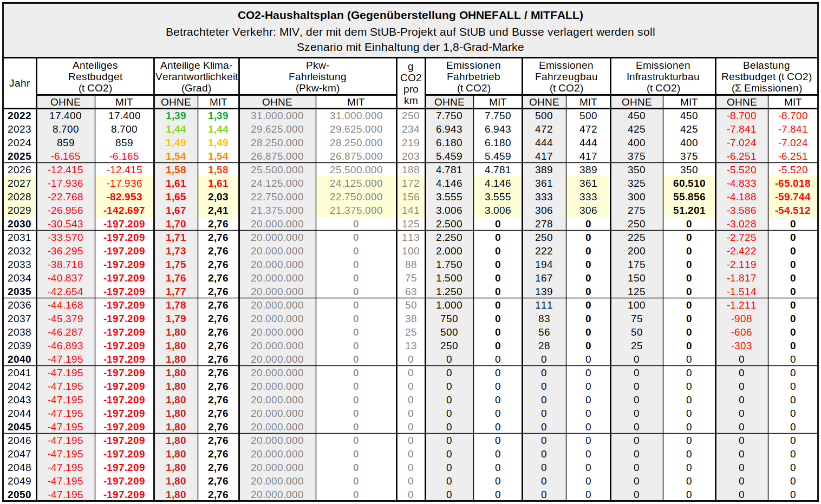This screenshot has height=504, width=821.
Task: Click the year cell '2035'
Action: [19, 292]
